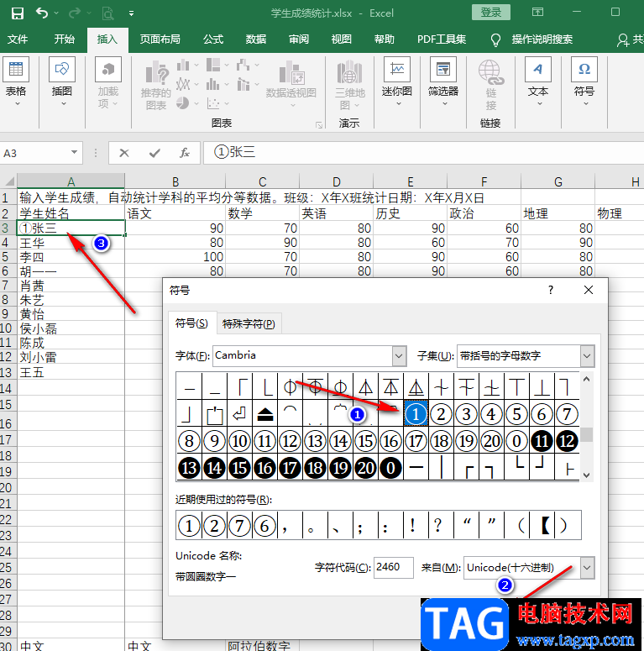Viewport: 644px width, 651px height.
Task: Open the PDF工具集 tab
Action: pyautogui.click(x=442, y=39)
